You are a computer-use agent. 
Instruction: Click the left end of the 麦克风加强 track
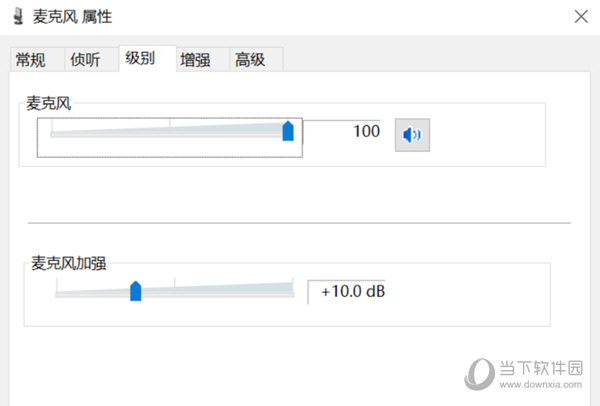tap(57, 293)
